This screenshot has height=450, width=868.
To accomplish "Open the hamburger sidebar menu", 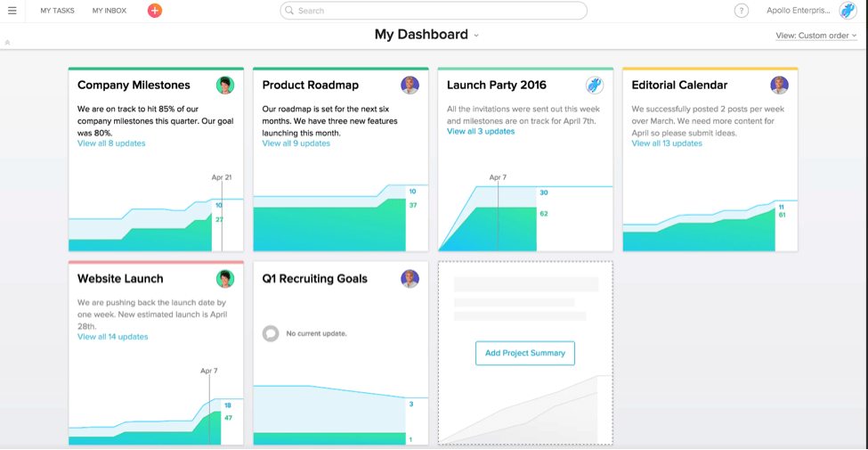I will click(x=12, y=11).
